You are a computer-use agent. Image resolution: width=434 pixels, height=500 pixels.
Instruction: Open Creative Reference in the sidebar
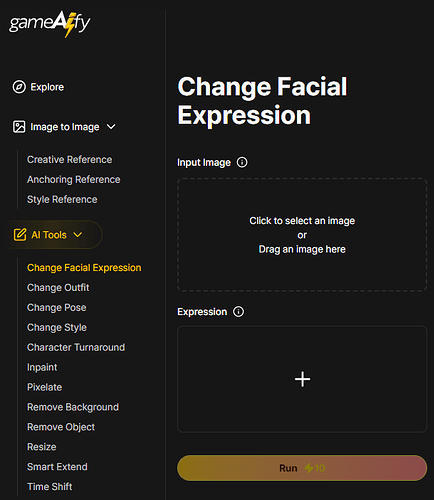(x=69, y=160)
